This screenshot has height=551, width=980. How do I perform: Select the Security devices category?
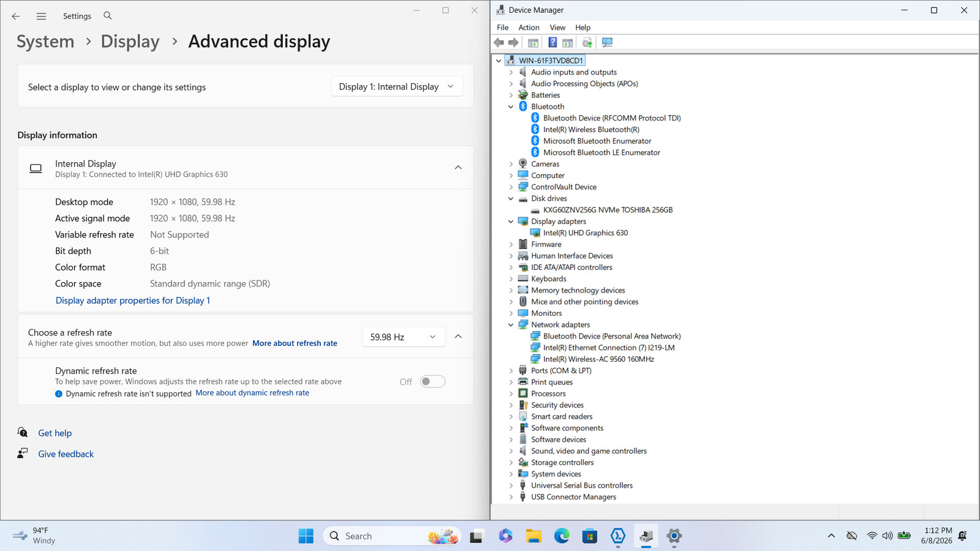pos(557,405)
